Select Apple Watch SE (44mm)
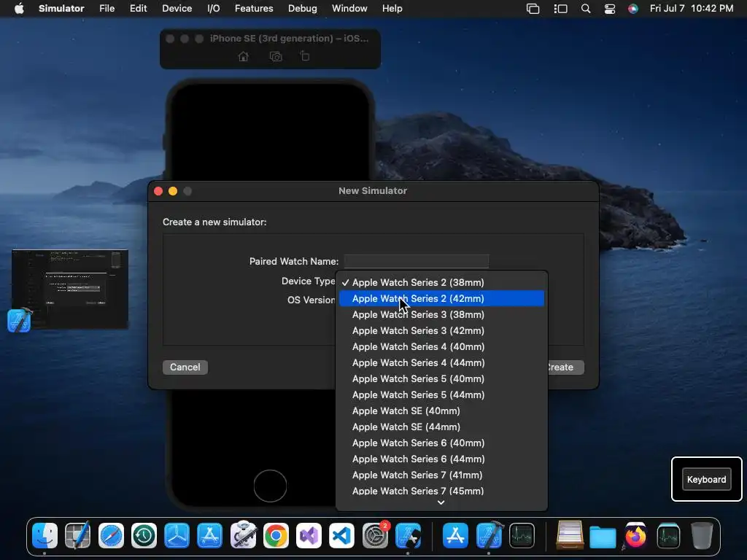This screenshot has width=747, height=560. tap(441, 427)
